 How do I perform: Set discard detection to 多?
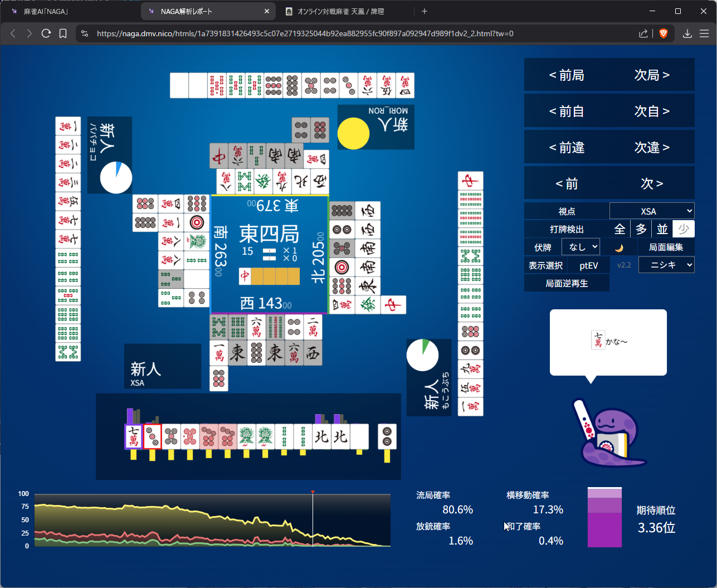(x=641, y=229)
